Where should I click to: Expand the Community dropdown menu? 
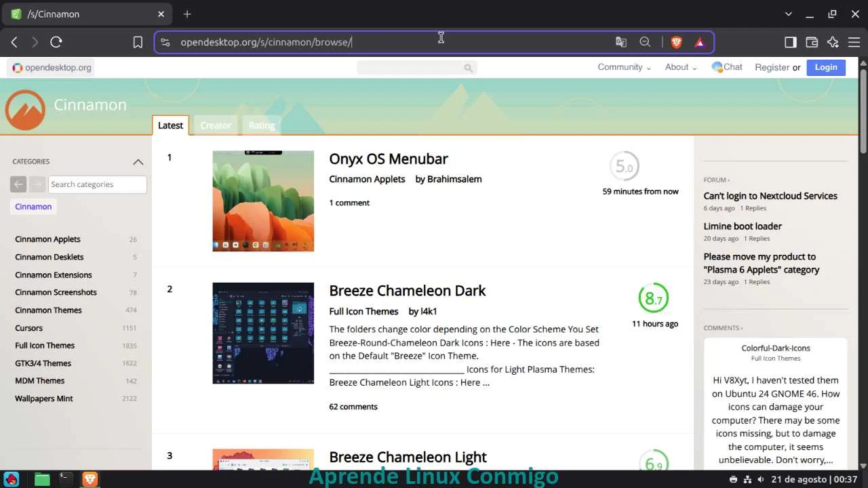(x=624, y=67)
